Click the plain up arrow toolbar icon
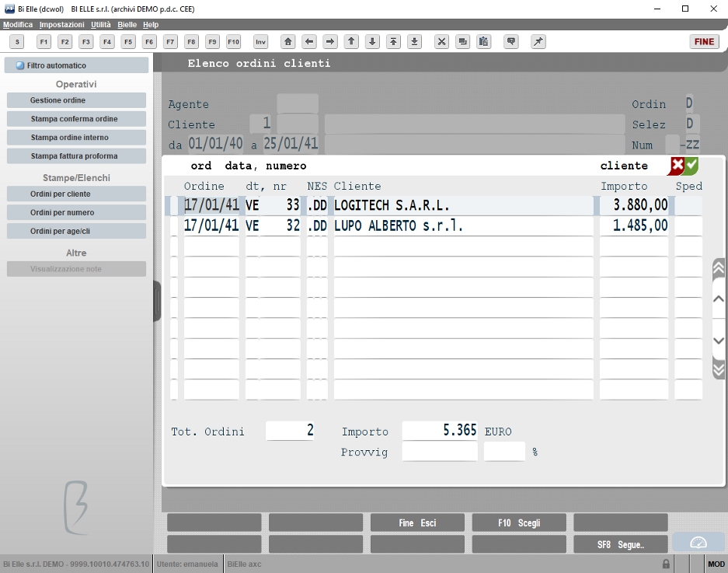 click(351, 42)
